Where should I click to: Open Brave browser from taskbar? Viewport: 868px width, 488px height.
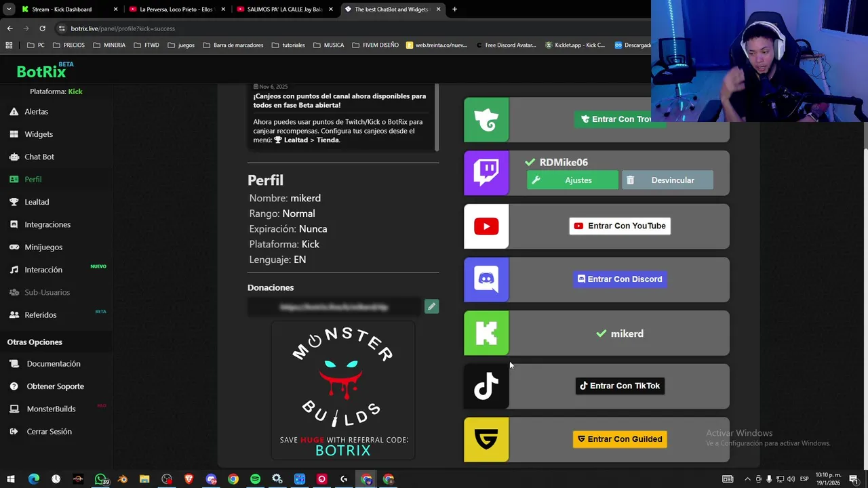189,479
